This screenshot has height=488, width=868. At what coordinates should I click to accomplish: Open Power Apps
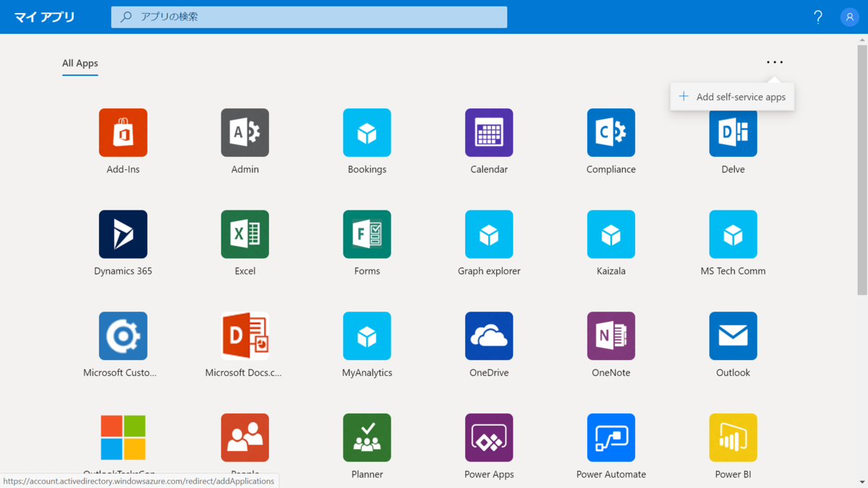(x=489, y=438)
